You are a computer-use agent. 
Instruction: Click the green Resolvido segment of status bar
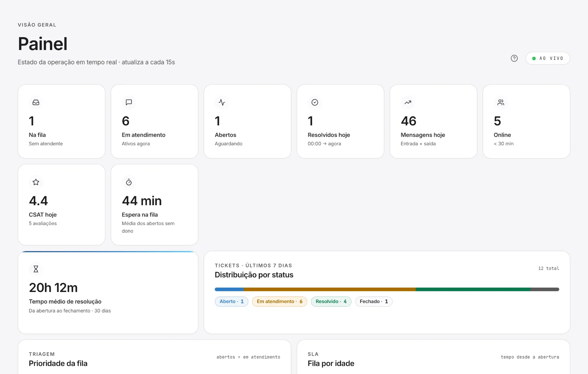click(473, 289)
